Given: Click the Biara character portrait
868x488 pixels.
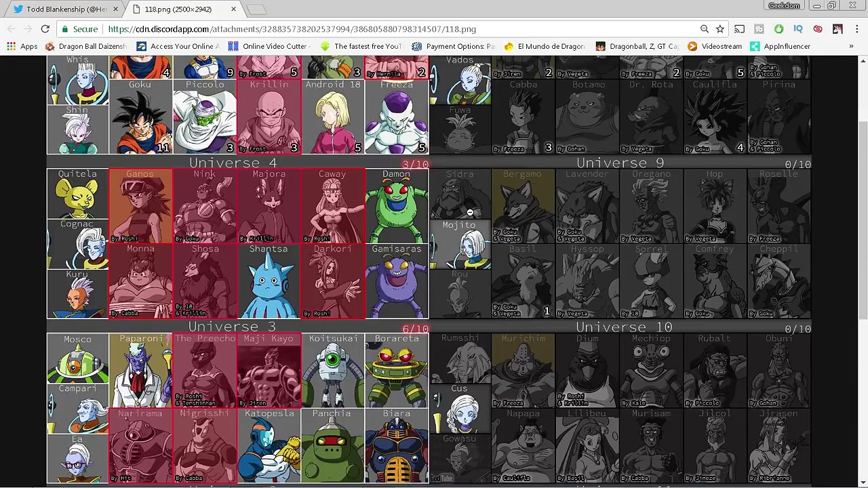Looking at the screenshot, I should point(397,445).
